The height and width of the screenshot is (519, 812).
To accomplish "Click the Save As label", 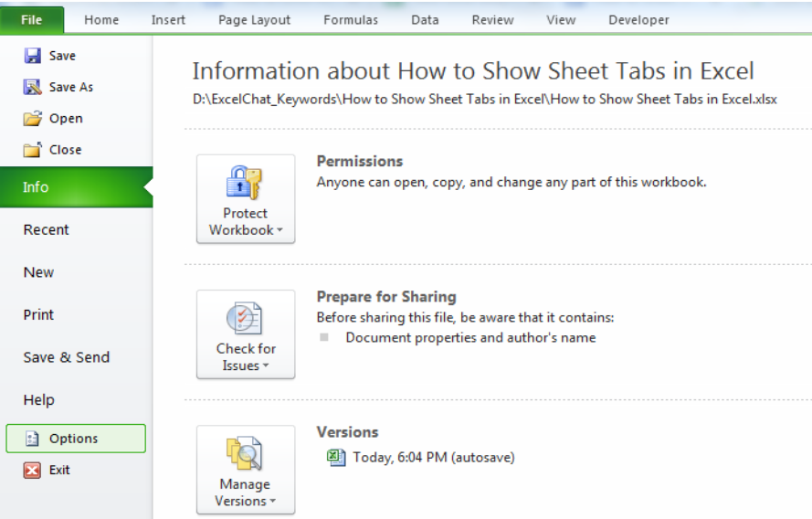I will [71, 87].
